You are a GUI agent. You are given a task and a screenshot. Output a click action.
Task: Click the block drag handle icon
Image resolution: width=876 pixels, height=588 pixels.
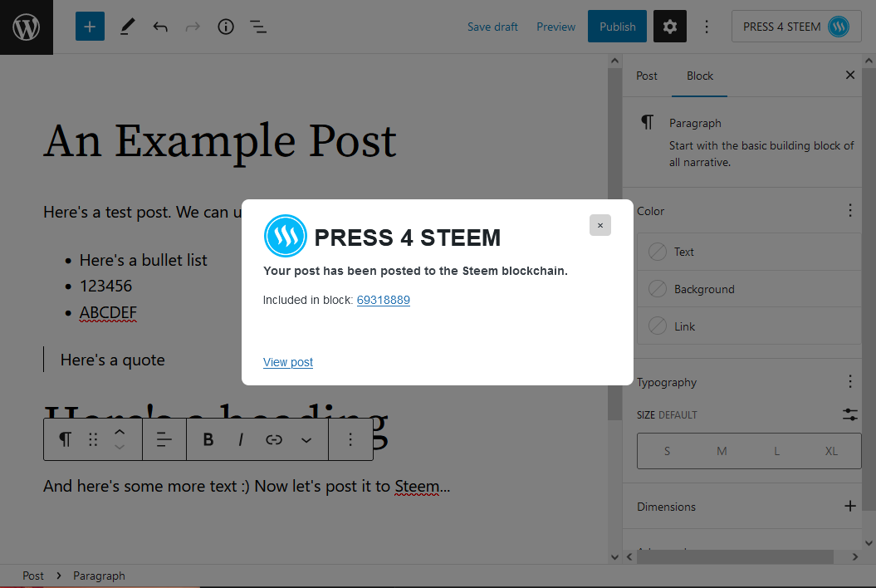pyautogui.click(x=93, y=440)
